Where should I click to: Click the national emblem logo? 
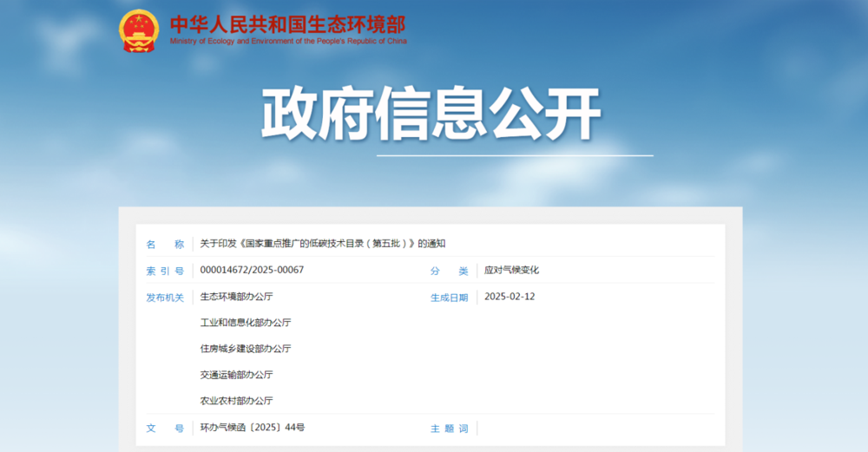coord(139,31)
